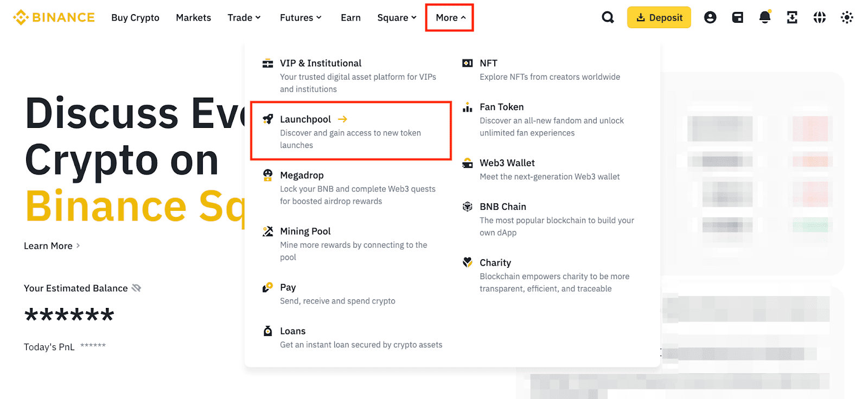Select Megadrop from the More menu
Screen dimensions: 868x399
pyautogui.click(x=302, y=175)
